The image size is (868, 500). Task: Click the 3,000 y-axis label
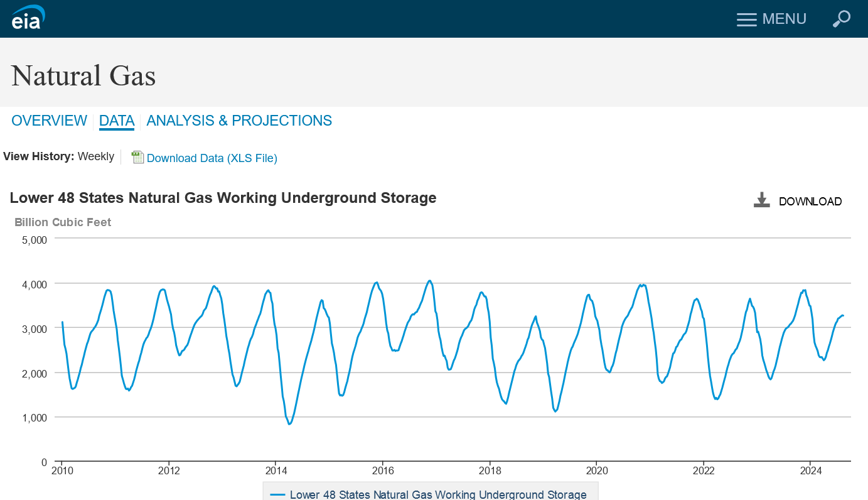tap(35, 329)
